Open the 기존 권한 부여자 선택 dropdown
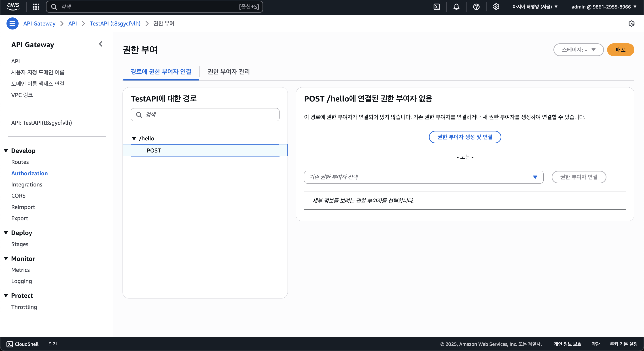Image resolution: width=644 pixels, height=351 pixels. (x=424, y=177)
